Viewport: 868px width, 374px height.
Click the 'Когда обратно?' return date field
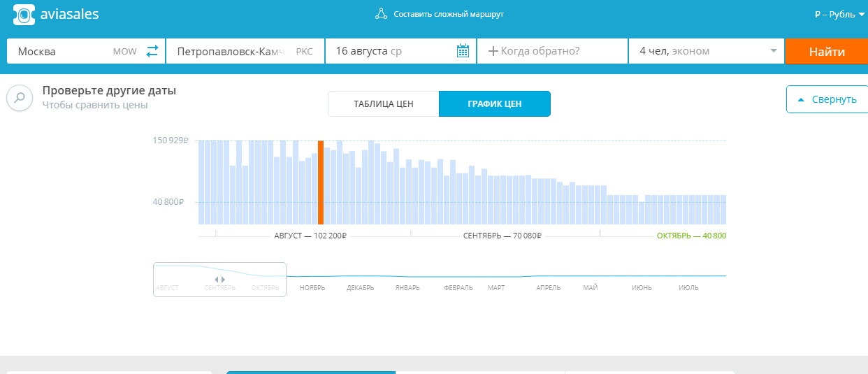(x=552, y=51)
